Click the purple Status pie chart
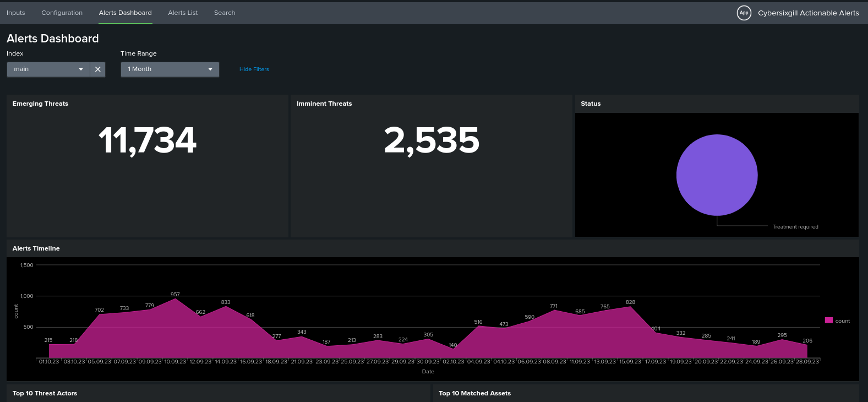Viewport: 868px width, 402px height. click(x=717, y=175)
